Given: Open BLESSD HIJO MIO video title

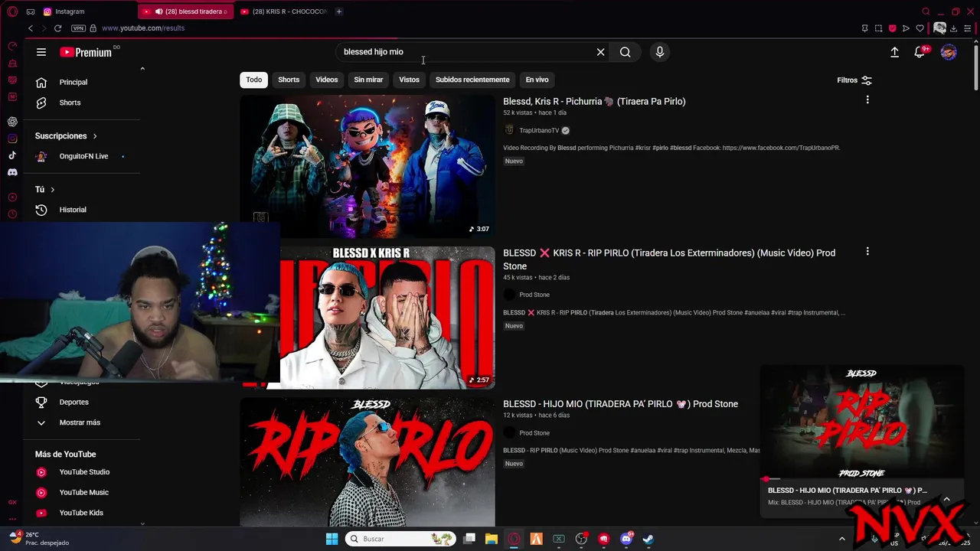Looking at the screenshot, I should pos(620,404).
